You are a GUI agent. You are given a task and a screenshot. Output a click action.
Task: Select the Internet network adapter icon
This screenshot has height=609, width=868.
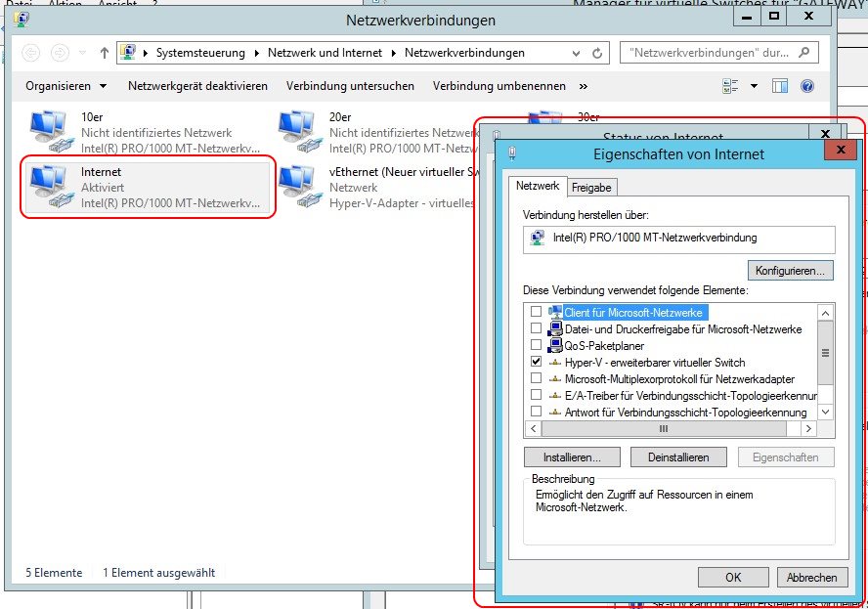[52, 187]
